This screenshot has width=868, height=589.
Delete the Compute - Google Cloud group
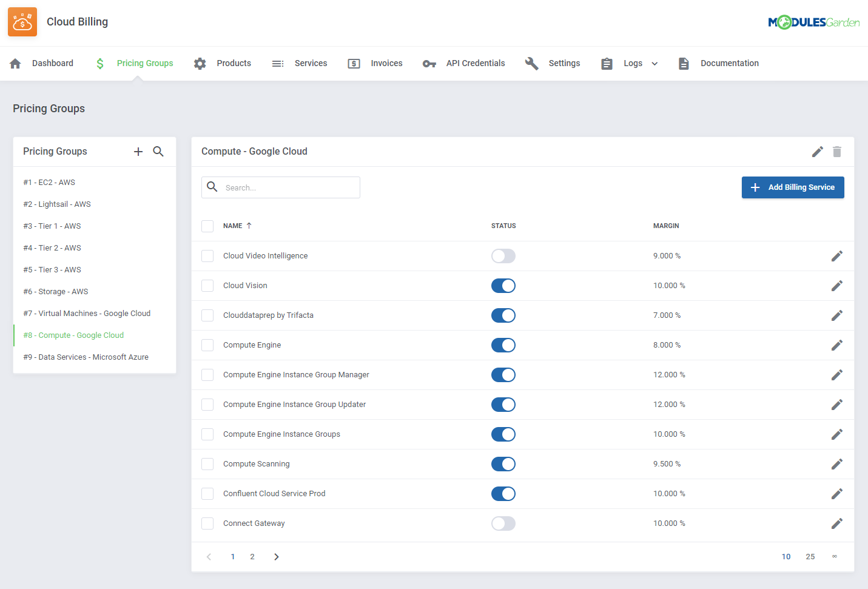pyautogui.click(x=837, y=152)
